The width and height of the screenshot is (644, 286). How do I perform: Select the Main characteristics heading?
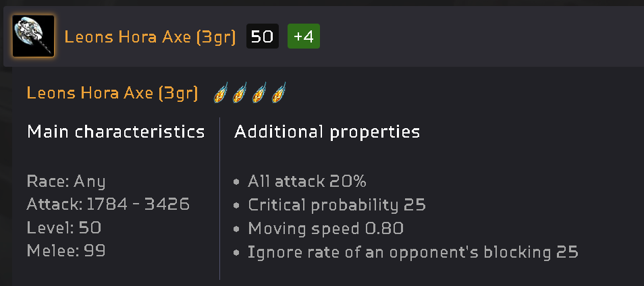pos(115,132)
